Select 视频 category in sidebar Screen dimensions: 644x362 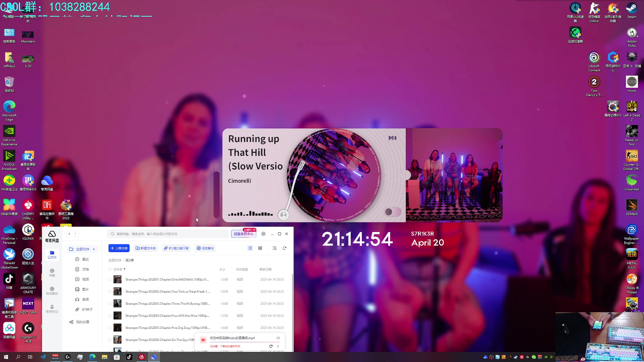(85, 279)
